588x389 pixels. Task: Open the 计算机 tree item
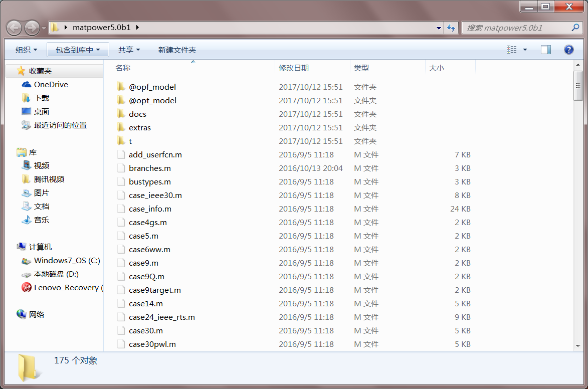point(42,247)
